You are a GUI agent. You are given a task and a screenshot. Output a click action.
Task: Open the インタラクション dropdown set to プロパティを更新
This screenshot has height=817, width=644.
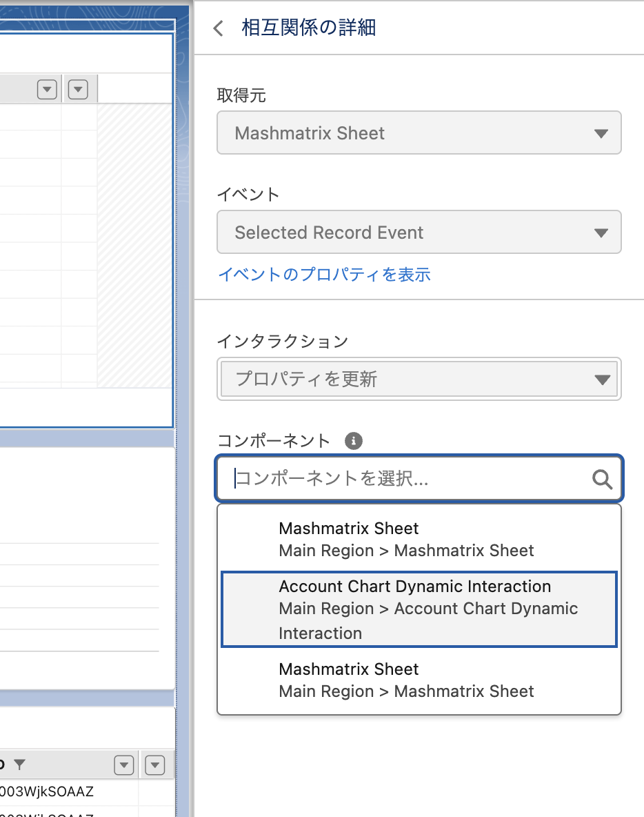pos(419,379)
